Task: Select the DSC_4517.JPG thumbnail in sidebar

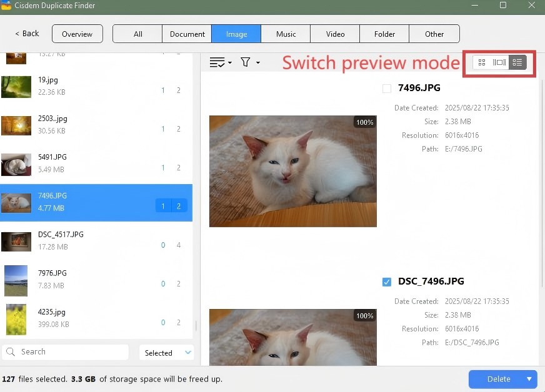Action: (x=16, y=242)
